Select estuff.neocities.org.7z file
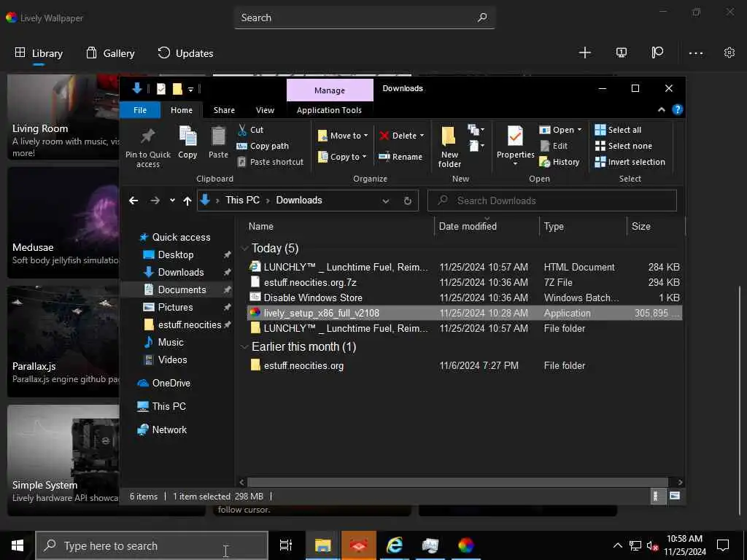 point(465,282)
